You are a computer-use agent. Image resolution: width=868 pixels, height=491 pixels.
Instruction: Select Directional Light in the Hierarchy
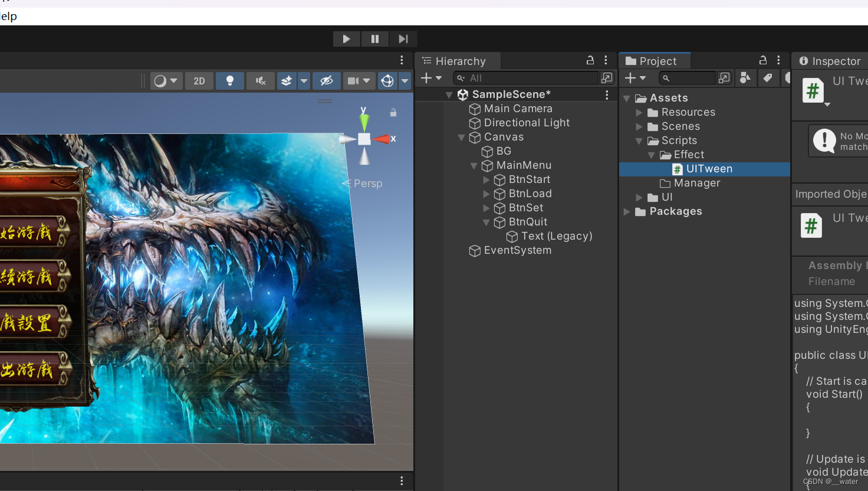click(527, 123)
